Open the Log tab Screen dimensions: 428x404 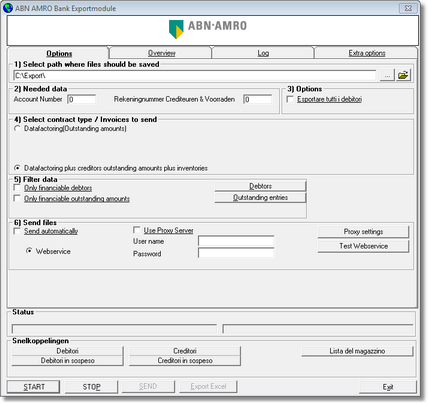point(263,53)
